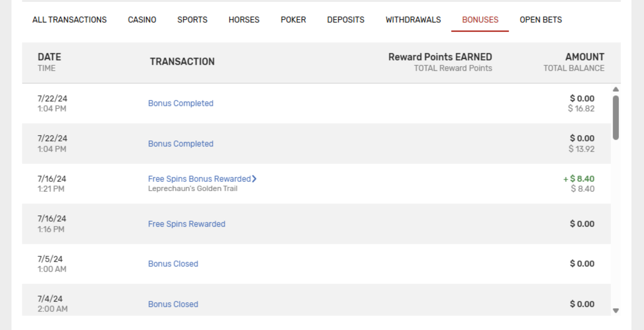644x330 pixels.
Task: Open the Bonus Closed entry from 7/4/24
Action: pos(173,304)
